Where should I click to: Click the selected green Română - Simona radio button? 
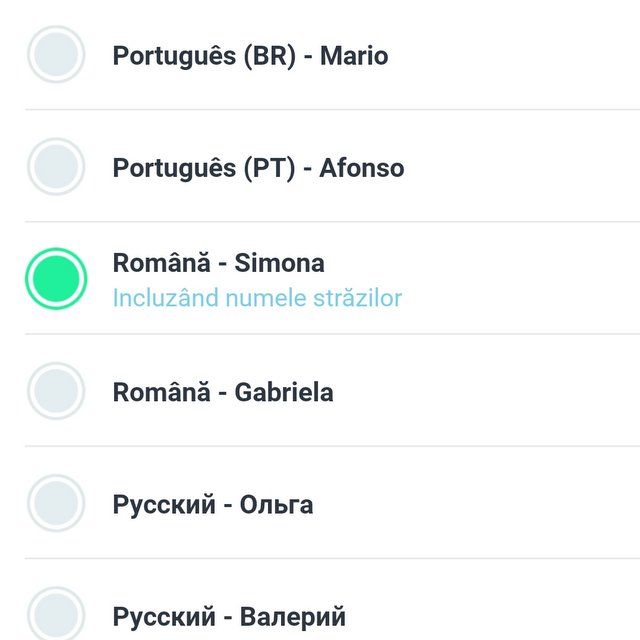coord(55,278)
